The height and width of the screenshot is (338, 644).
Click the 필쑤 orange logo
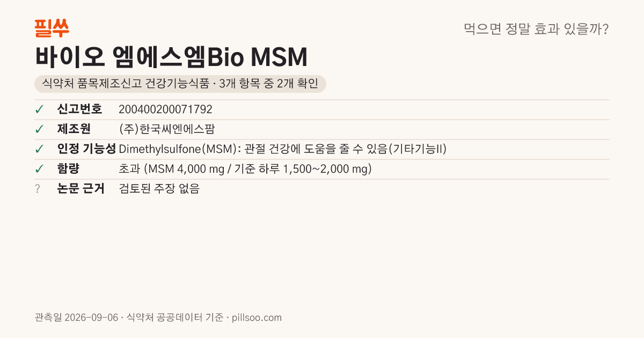[52, 28]
